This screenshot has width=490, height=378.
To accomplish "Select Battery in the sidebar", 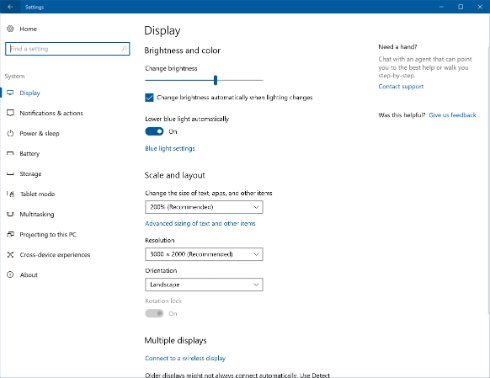I will tap(30, 154).
